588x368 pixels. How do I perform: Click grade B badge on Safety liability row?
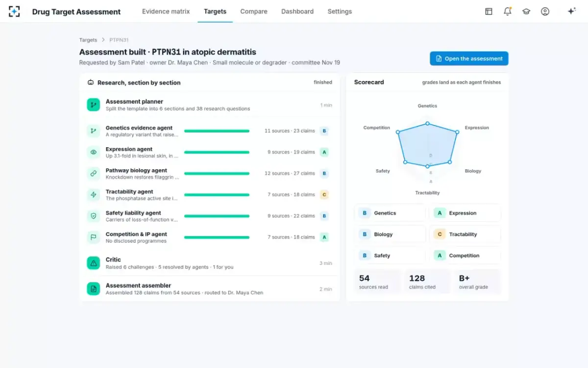click(324, 216)
